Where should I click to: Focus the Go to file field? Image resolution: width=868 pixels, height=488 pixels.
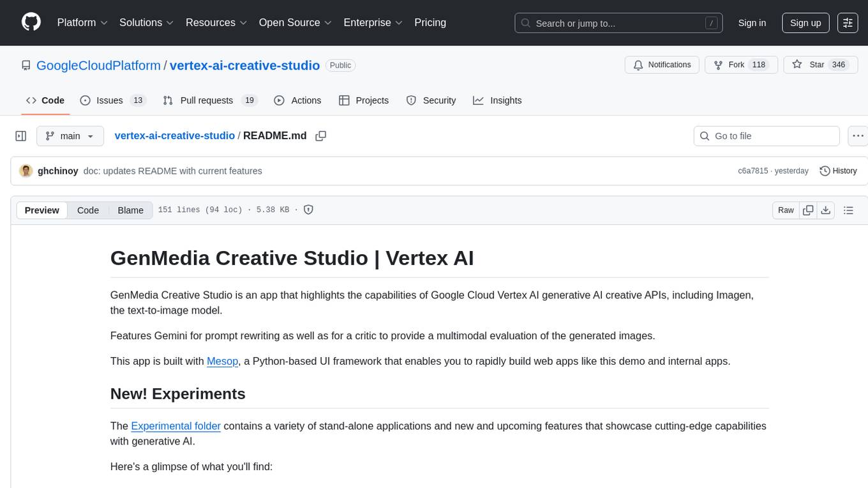(767, 136)
